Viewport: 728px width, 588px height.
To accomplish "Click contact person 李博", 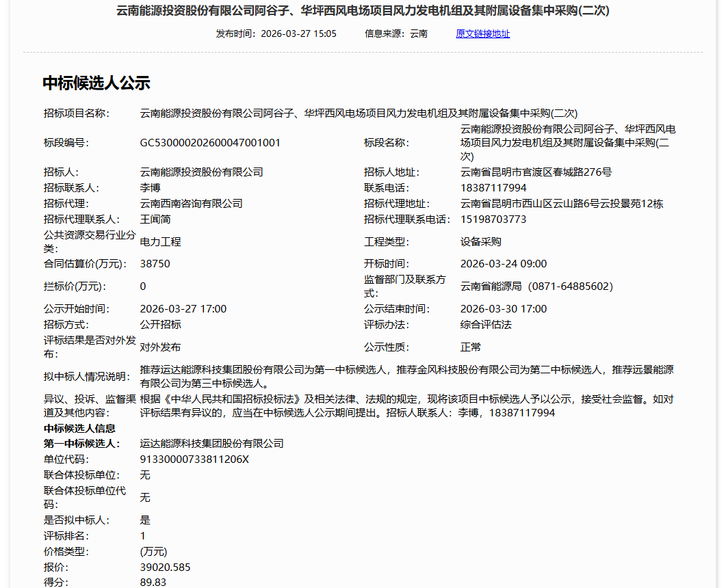I will point(151,188).
